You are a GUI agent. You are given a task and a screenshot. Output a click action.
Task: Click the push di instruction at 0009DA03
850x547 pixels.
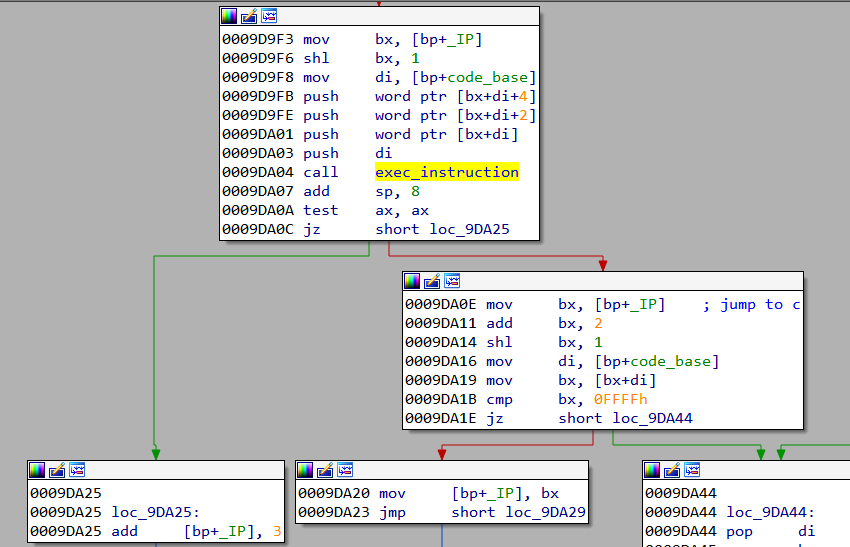click(347, 153)
